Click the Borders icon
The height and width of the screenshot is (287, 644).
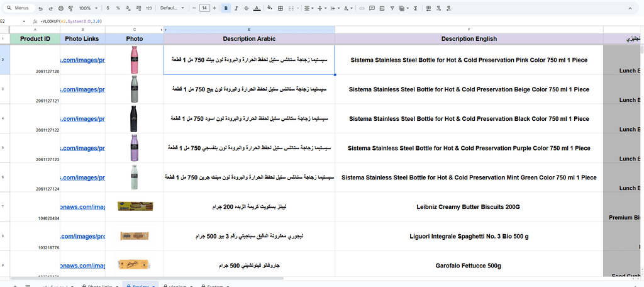coord(280,8)
